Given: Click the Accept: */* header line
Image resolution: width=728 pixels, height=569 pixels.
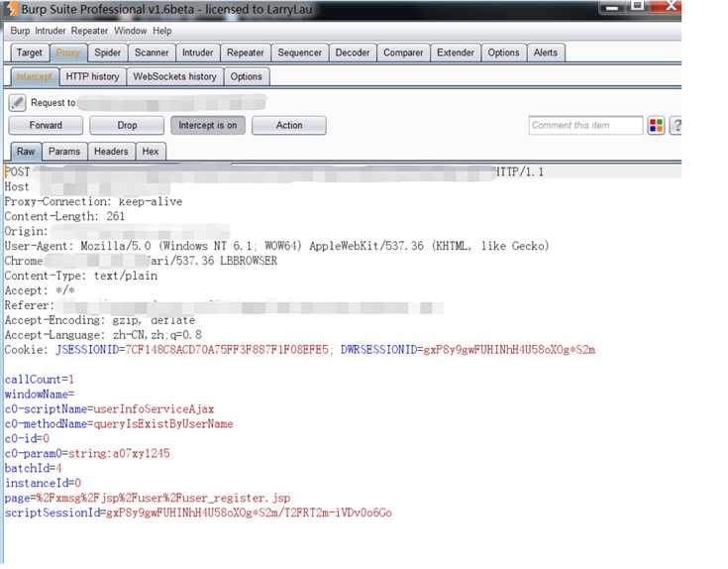Looking at the screenshot, I should coord(40,290).
